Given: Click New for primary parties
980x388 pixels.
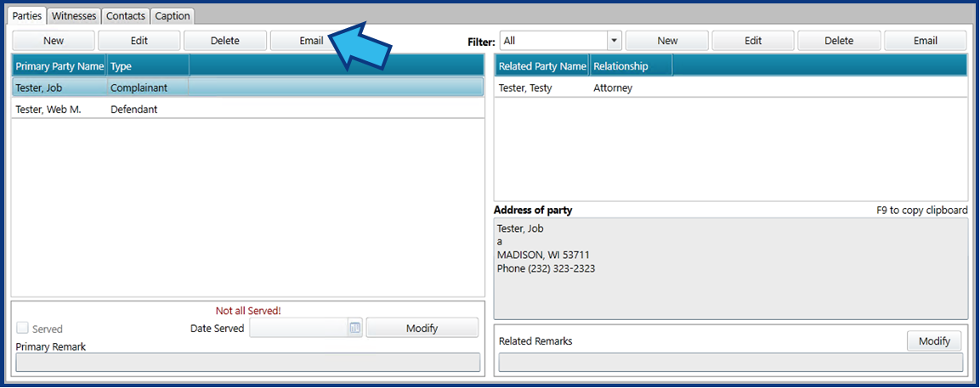Looking at the screenshot, I should (x=54, y=41).
